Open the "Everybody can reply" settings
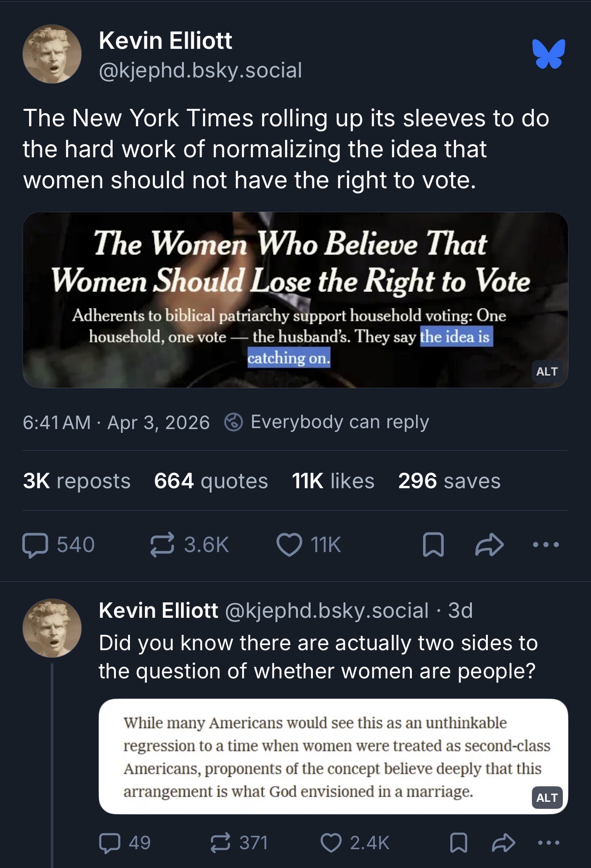 327,422
